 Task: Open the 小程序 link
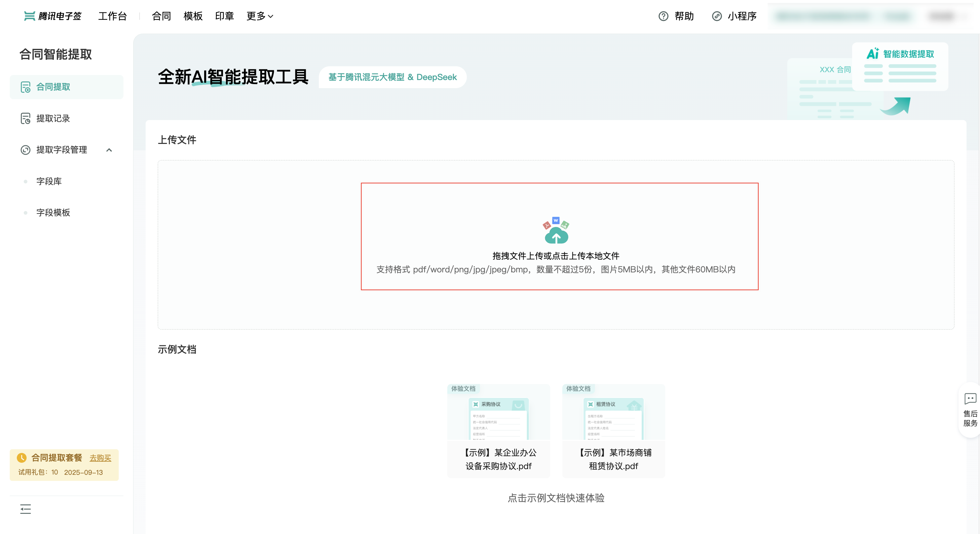click(742, 16)
